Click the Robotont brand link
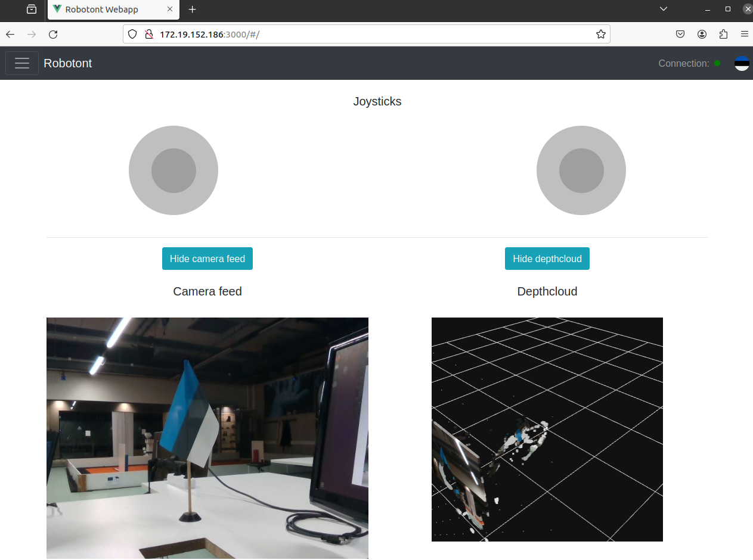The width and height of the screenshot is (753, 560). coord(68,63)
